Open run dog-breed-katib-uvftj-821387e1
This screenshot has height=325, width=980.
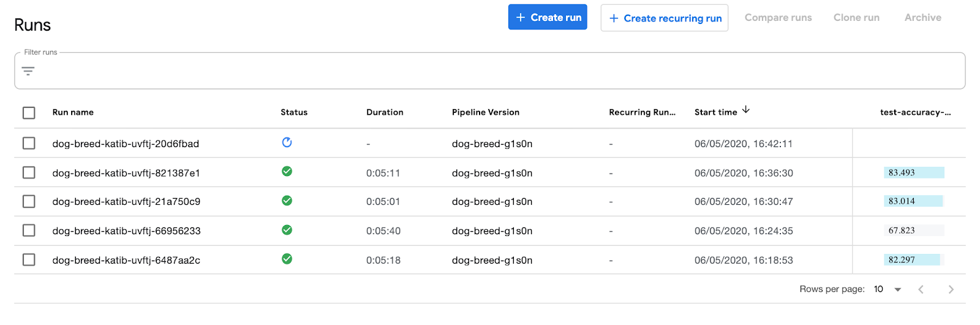pyautogui.click(x=126, y=173)
